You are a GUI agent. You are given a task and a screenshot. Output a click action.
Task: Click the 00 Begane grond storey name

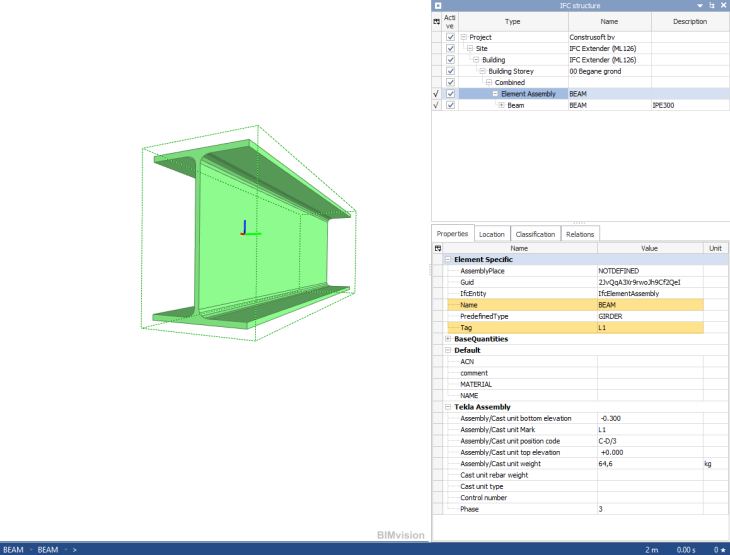coord(595,71)
